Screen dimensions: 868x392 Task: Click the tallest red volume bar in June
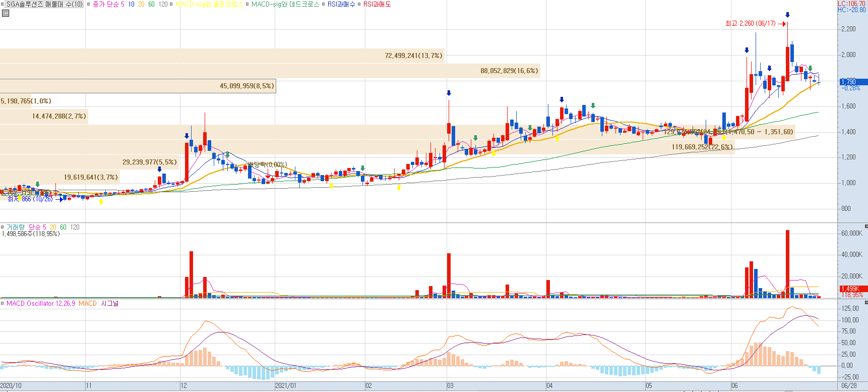[787, 264]
